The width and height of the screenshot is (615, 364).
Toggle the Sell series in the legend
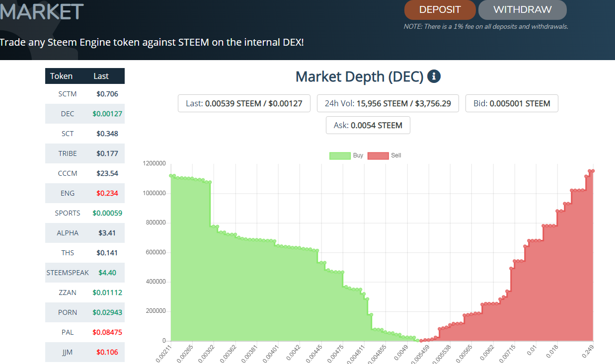click(391, 155)
